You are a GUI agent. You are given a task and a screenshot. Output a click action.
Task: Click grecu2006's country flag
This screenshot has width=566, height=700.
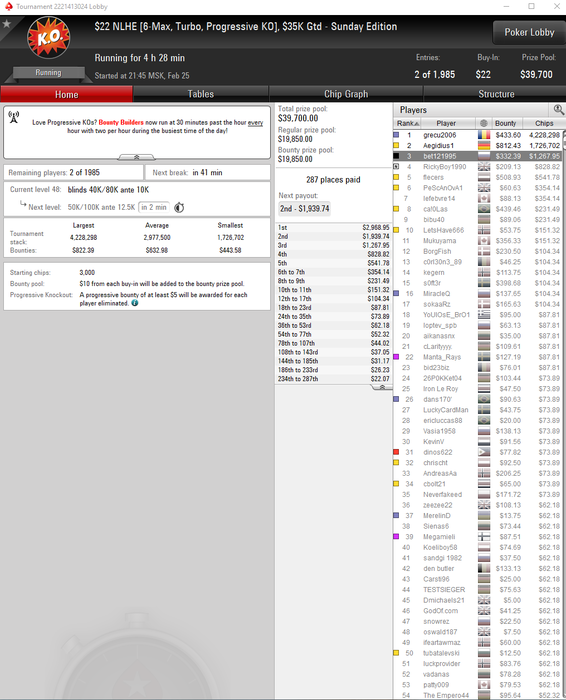click(484, 135)
